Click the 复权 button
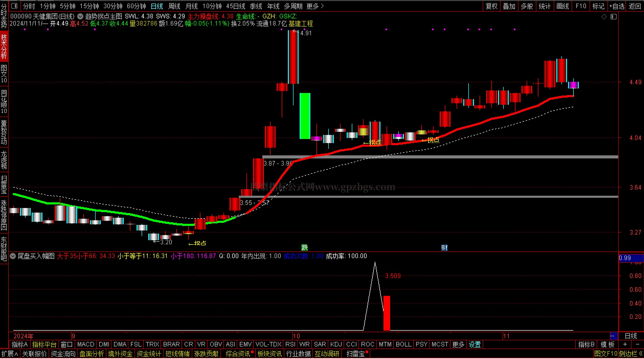This screenshot has width=644, height=359. click(491, 6)
